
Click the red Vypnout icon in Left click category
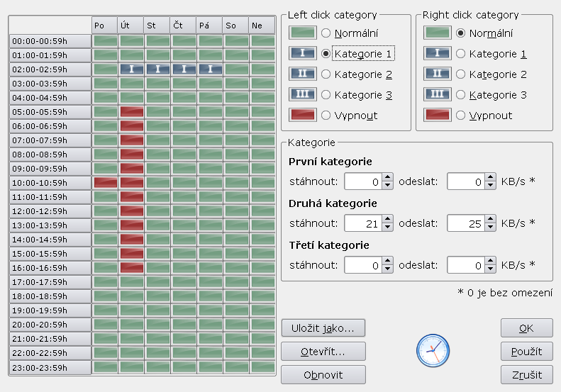click(x=303, y=115)
